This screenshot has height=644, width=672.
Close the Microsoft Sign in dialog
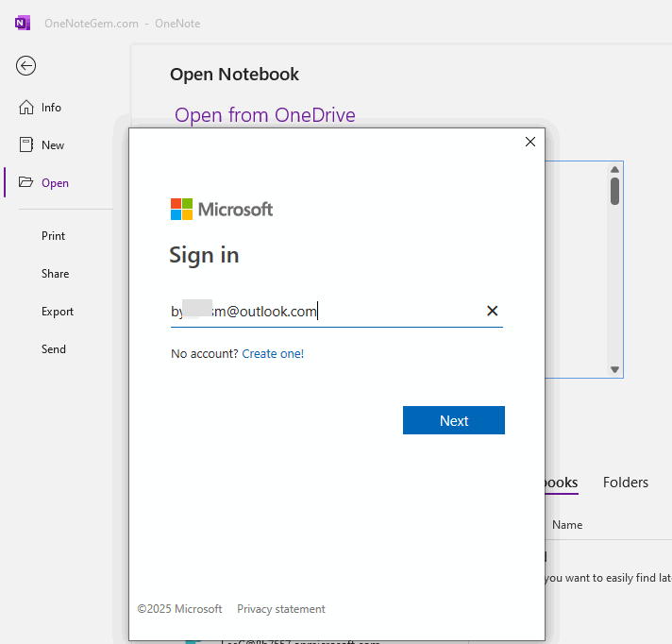click(529, 142)
